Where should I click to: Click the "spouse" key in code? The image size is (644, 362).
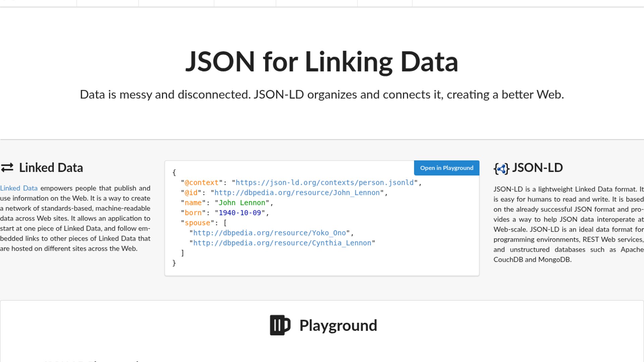pos(198,223)
